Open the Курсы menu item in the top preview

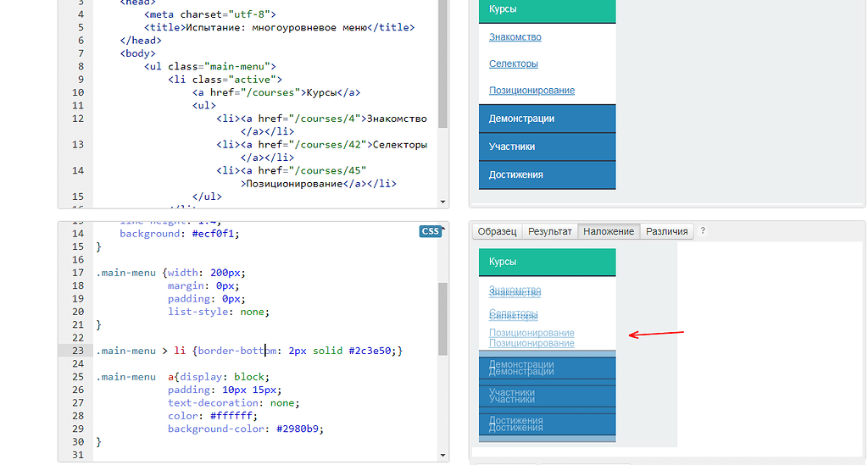(x=547, y=10)
